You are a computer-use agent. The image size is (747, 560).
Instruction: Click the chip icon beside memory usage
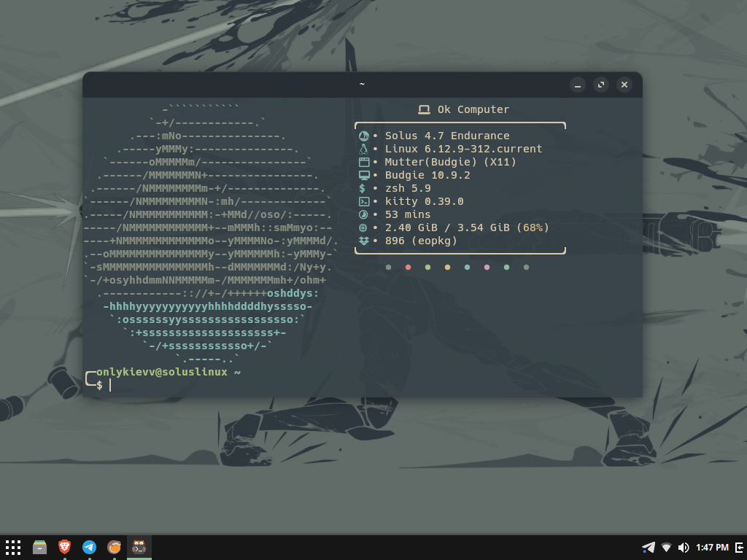coord(363,227)
